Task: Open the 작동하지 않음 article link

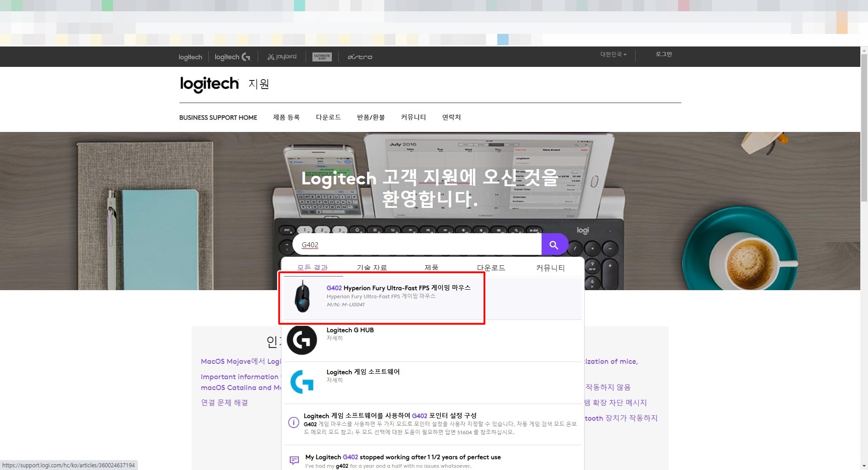Action: [608, 387]
